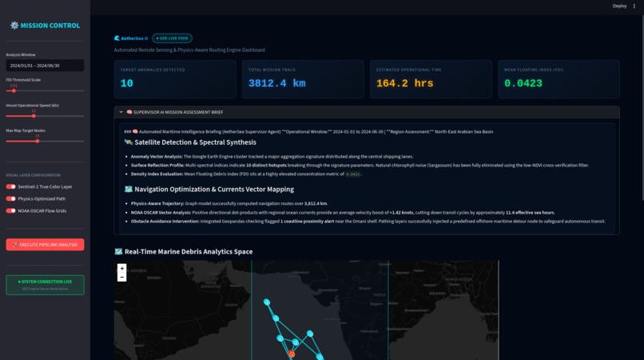Image resolution: width=644 pixels, height=360 pixels.
Task: Open the three-dot menu beside Deploy
Action: click(634, 6)
